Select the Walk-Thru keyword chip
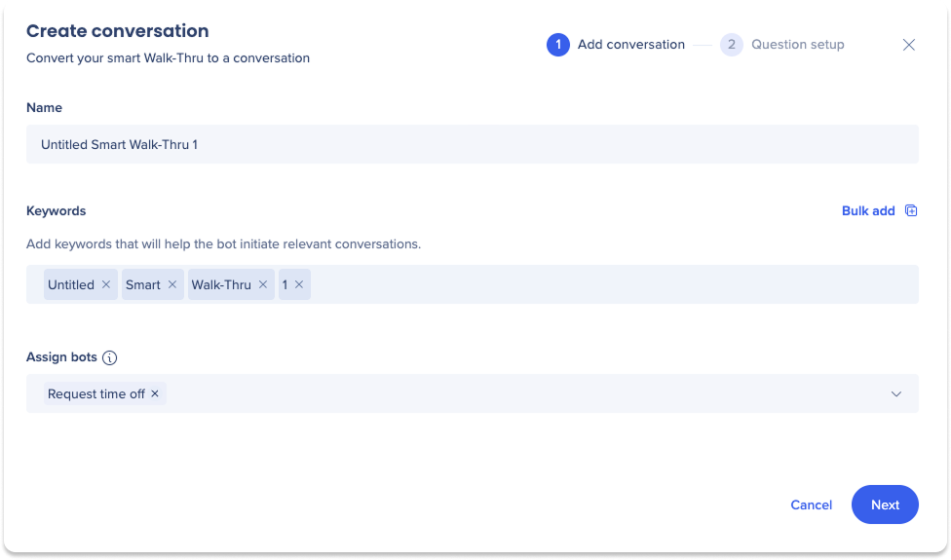Screen dimensions: 951x560 pyautogui.click(x=221, y=284)
